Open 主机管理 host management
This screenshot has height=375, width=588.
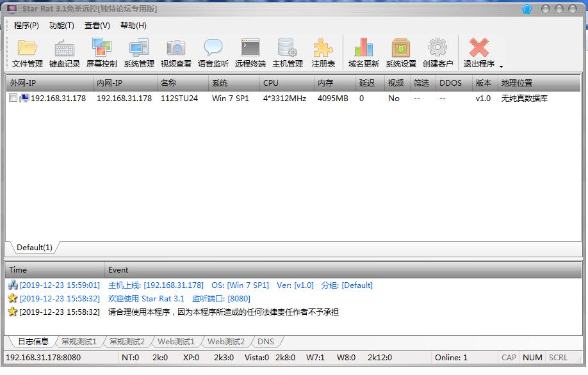[x=287, y=53]
